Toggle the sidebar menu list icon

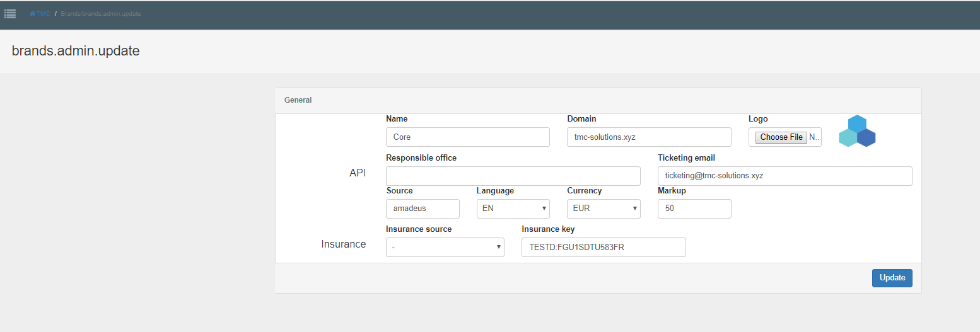[x=10, y=13]
